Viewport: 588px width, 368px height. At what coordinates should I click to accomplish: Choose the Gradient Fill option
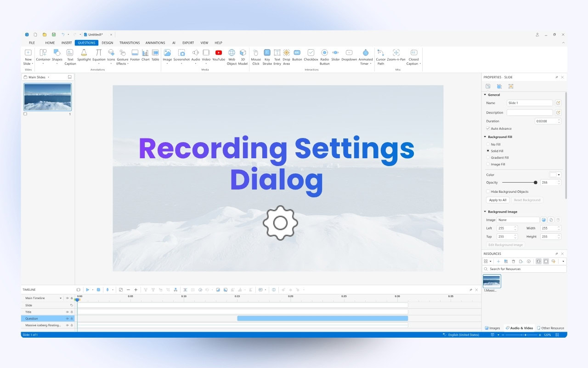tap(488, 158)
